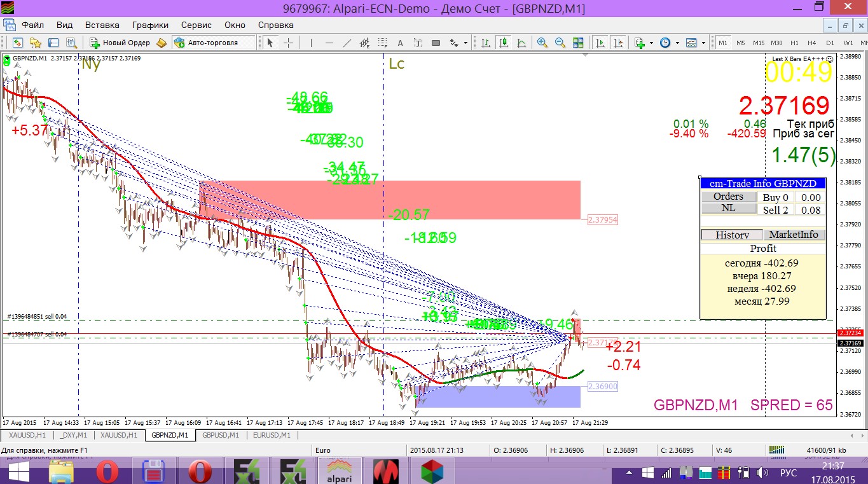Screen dimensions: 868x484
Task: Open the Справка menu
Action: [275, 25]
